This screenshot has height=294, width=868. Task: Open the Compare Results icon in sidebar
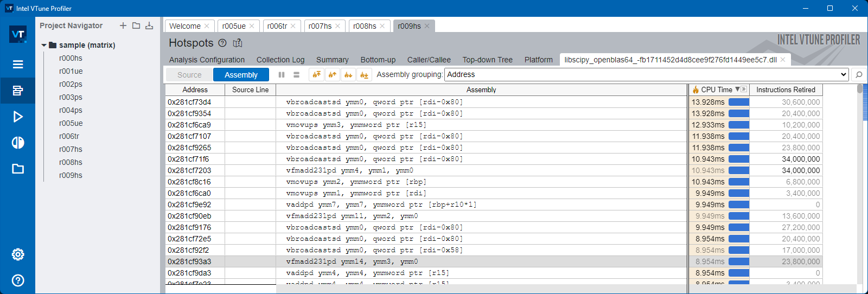[x=18, y=143]
